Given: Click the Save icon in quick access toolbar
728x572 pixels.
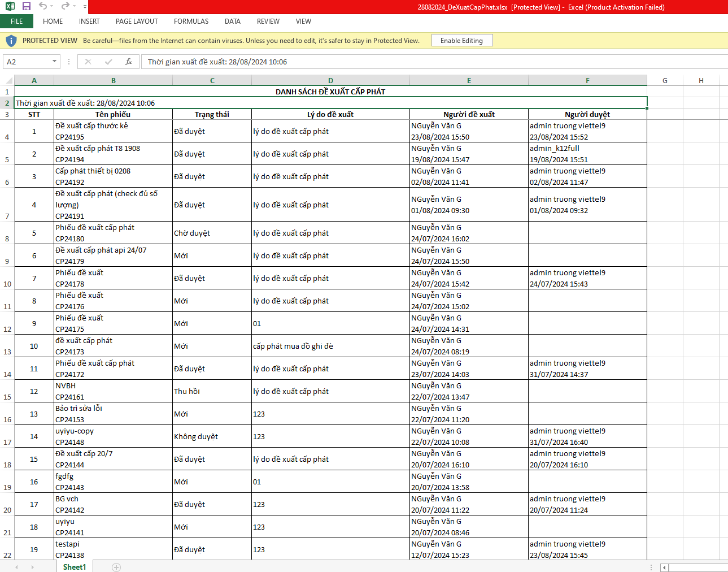Looking at the screenshot, I should (x=27, y=6).
